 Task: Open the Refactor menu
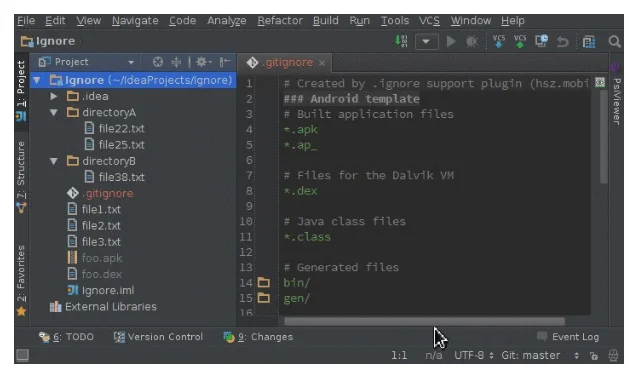coord(280,20)
